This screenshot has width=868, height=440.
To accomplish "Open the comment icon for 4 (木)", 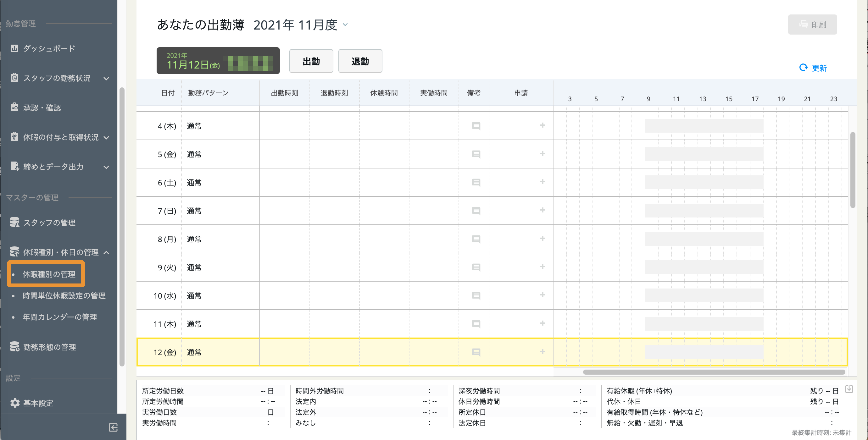I will pos(476,126).
